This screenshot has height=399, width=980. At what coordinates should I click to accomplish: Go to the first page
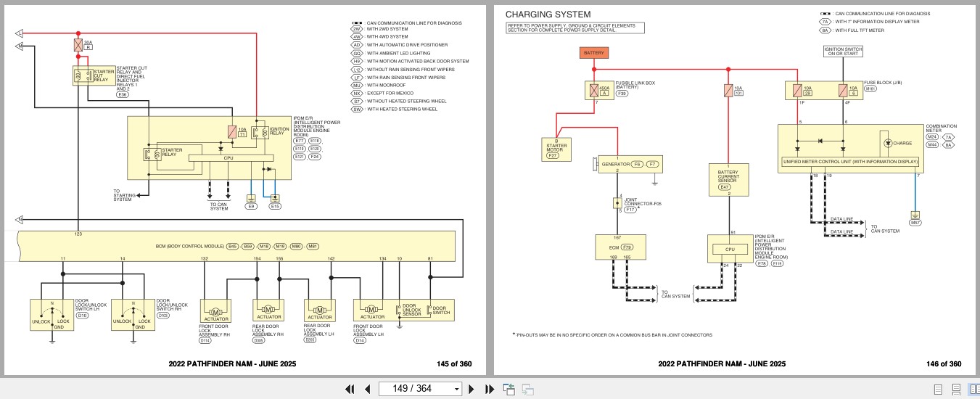tap(350, 389)
